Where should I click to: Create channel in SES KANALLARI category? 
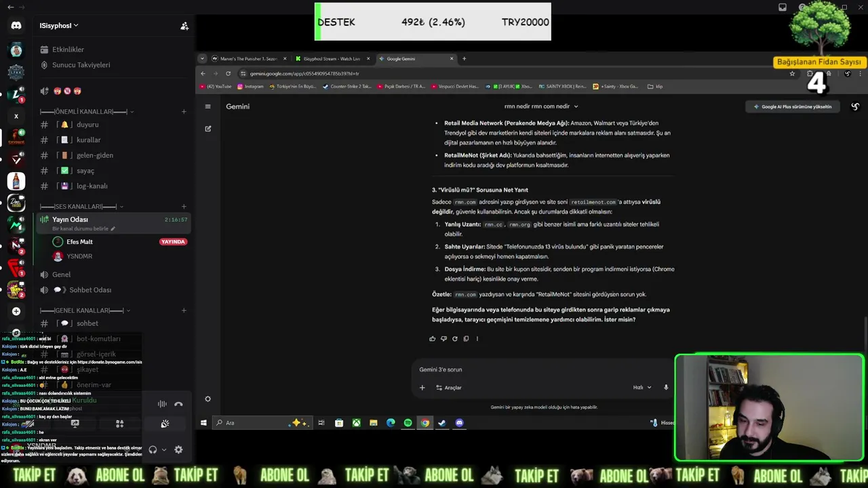click(x=184, y=206)
